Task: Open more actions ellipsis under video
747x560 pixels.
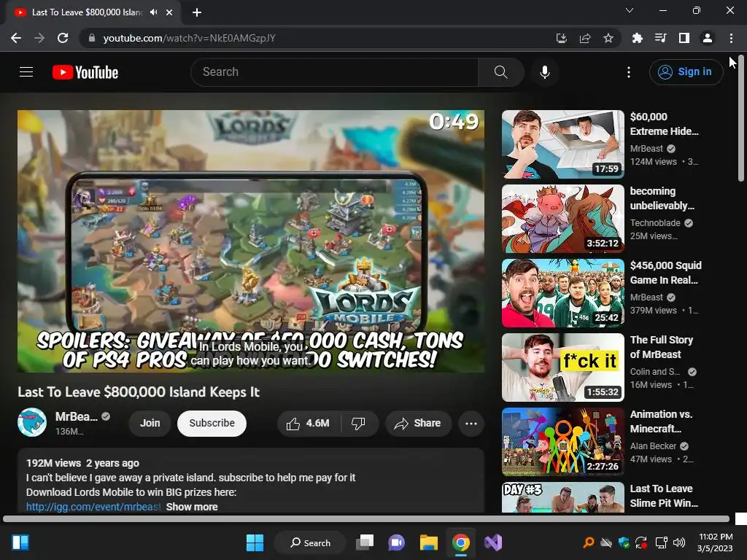Action: (471, 423)
